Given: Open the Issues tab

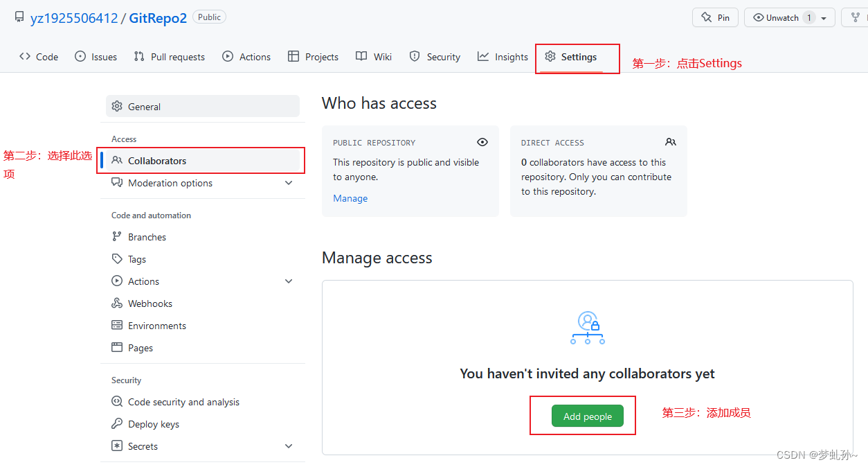Looking at the screenshot, I should (x=96, y=57).
